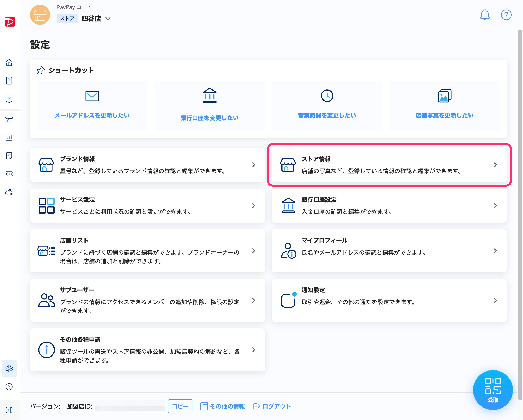Open サービス設定 chevron arrow

point(254,206)
